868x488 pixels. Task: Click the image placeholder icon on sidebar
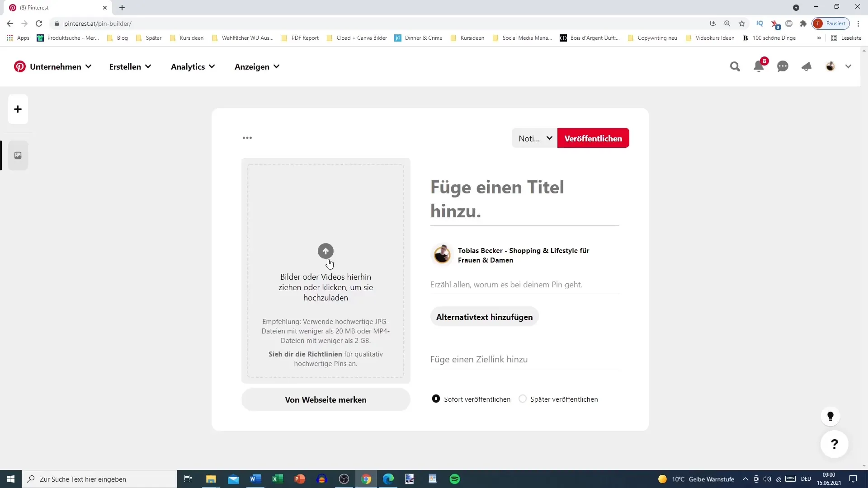coord(18,155)
